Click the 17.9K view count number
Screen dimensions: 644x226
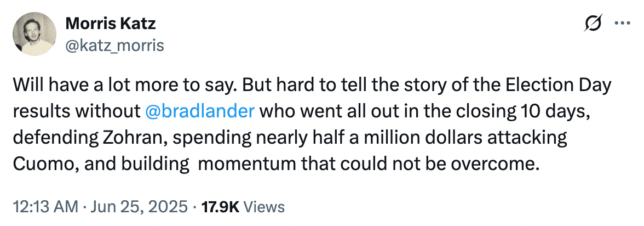pyautogui.click(x=220, y=207)
